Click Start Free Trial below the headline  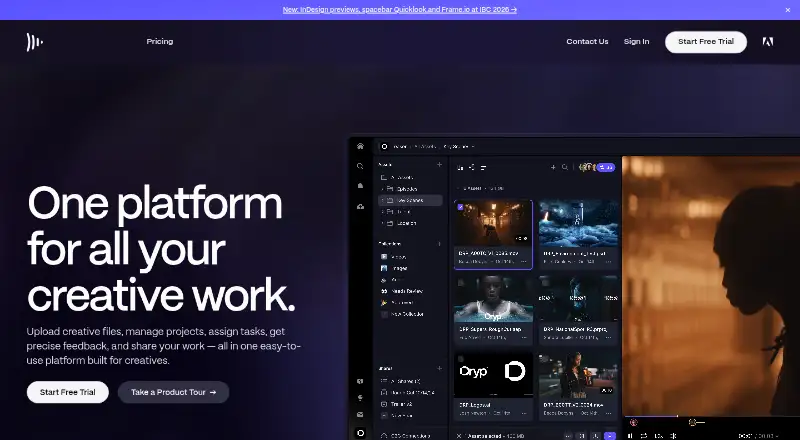point(68,392)
